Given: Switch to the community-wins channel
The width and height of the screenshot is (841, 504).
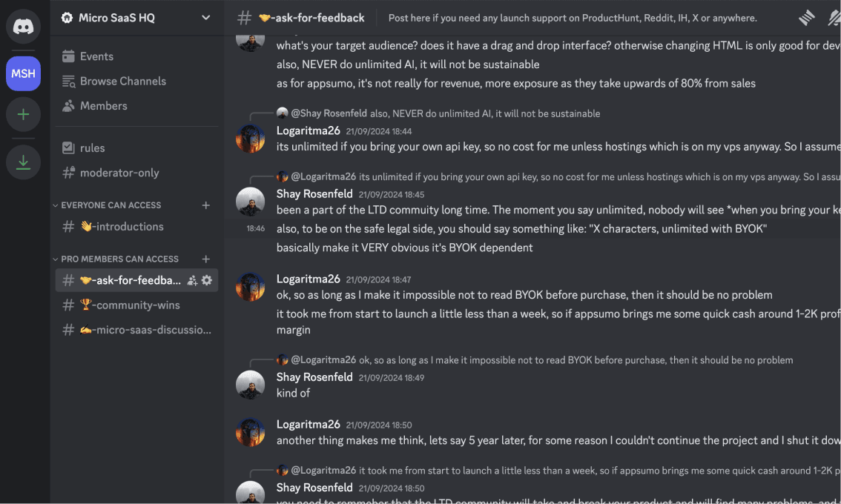Looking at the screenshot, I should (137, 305).
